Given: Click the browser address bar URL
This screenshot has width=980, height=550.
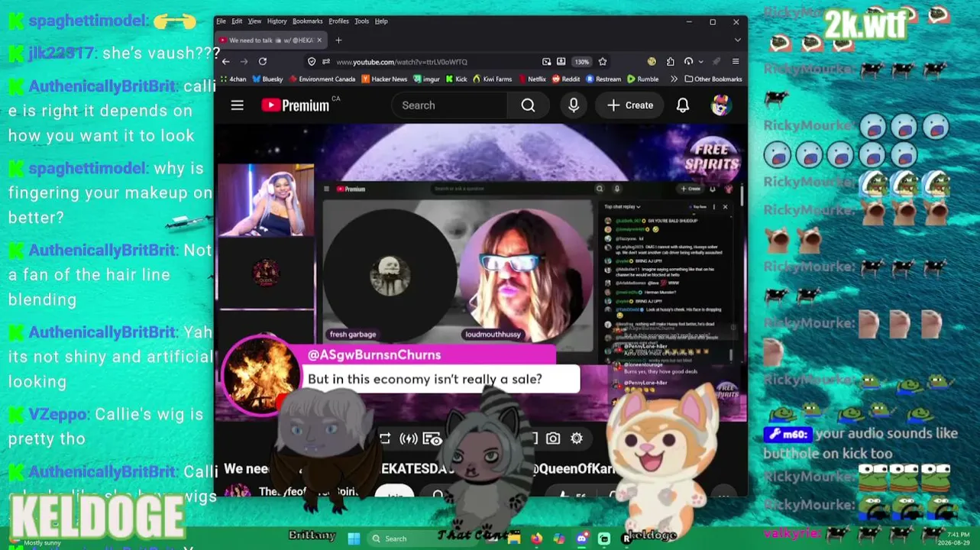Looking at the screenshot, I should [402, 62].
